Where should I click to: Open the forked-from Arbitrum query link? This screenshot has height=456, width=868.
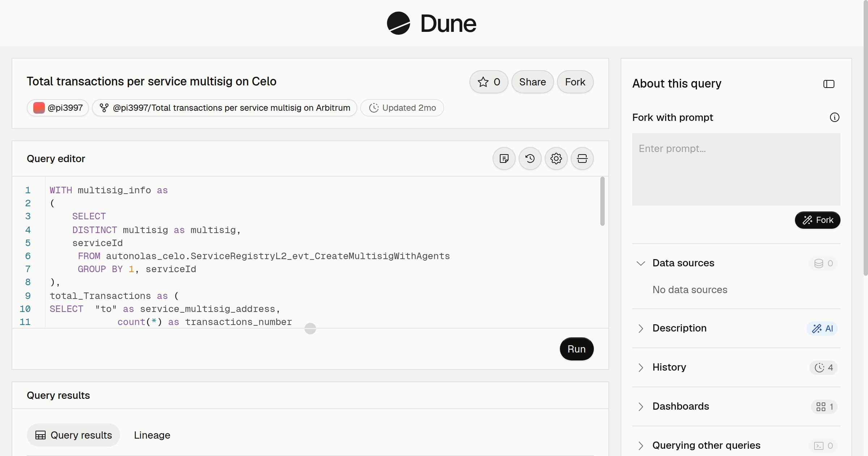click(x=225, y=108)
